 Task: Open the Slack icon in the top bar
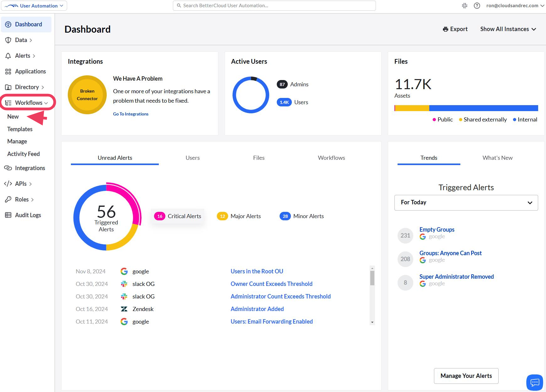tap(465, 6)
